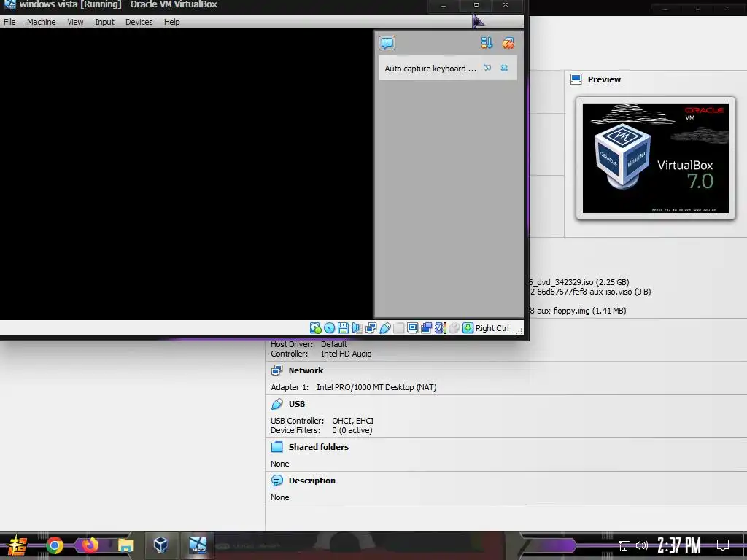Viewport: 747px width, 560px height.
Task: Toggle the notification center speech-bubble icon
Action: pos(387,43)
